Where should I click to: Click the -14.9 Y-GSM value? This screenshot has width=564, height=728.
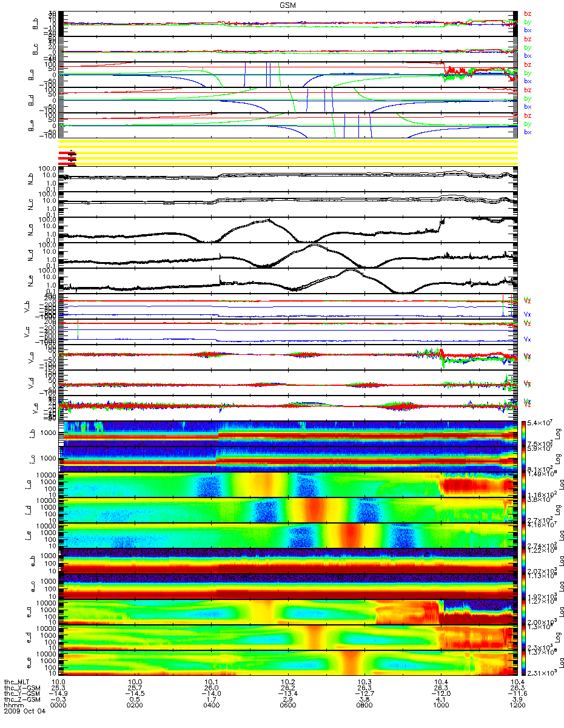(x=59, y=695)
